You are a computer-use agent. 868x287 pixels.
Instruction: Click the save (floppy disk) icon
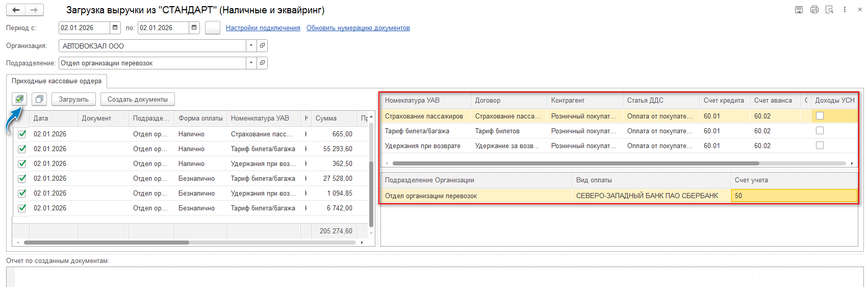(799, 10)
